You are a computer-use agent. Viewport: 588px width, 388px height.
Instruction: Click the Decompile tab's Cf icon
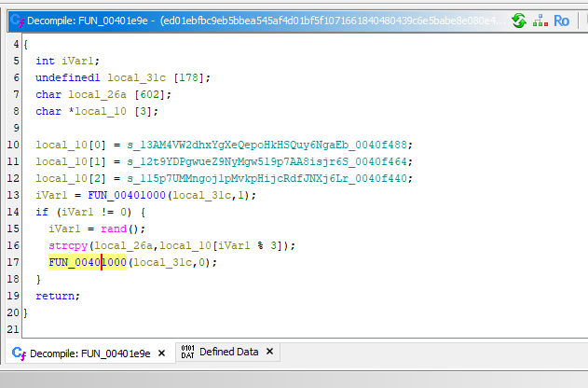coord(18,353)
